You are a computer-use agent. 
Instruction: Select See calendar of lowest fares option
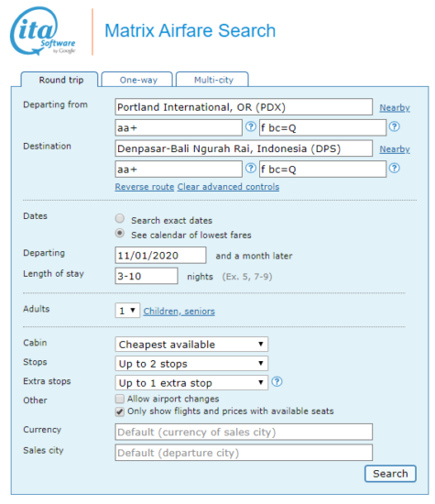(x=120, y=233)
